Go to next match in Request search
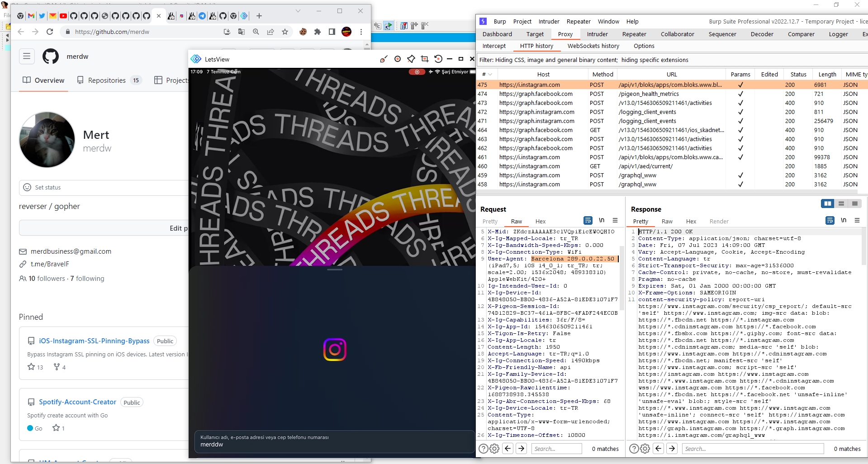 click(522, 449)
